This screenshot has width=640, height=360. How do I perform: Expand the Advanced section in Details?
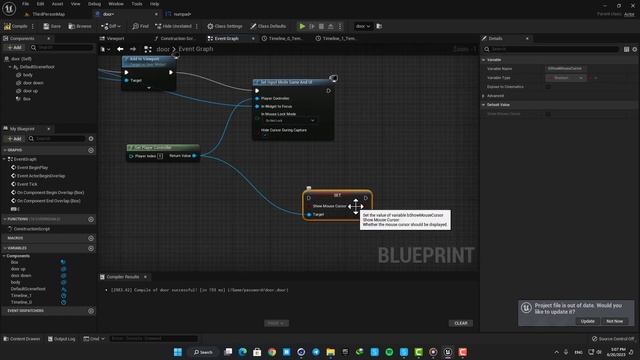tap(484, 96)
